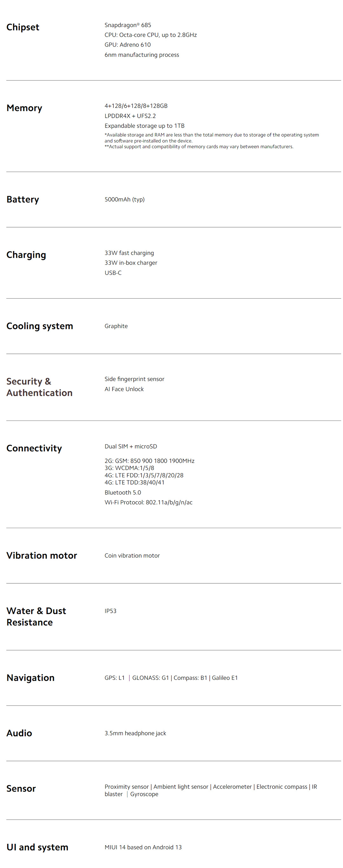
Task: Click the GPU: Adreno 610 line
Action: pos(127,44)
